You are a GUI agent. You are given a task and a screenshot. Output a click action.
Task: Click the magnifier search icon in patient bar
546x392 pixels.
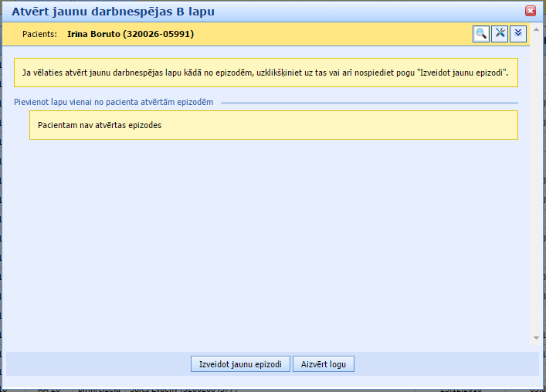[481, 33]
